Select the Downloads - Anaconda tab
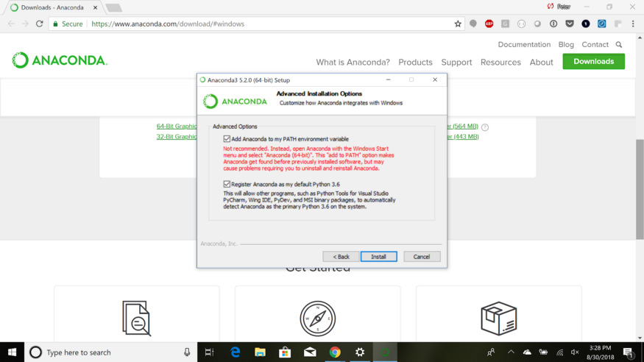The width and height of the screenshot is (644, 362). click(x=52, y=7)
